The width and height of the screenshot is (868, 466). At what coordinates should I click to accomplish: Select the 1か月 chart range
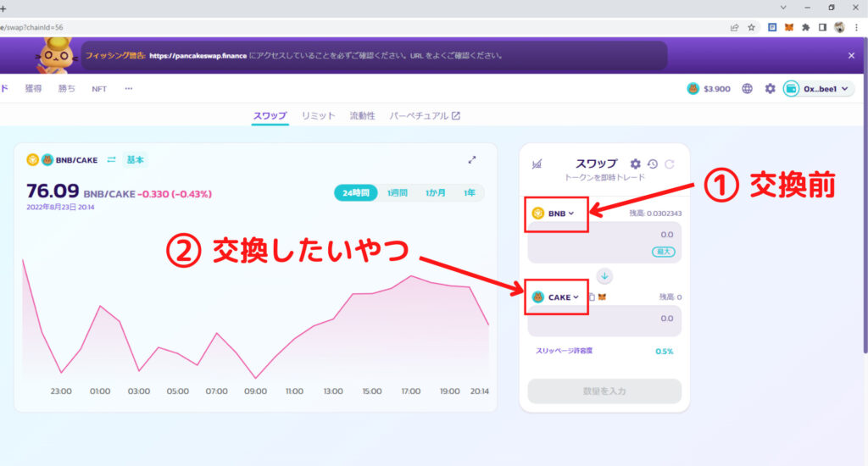click(435, 192)
